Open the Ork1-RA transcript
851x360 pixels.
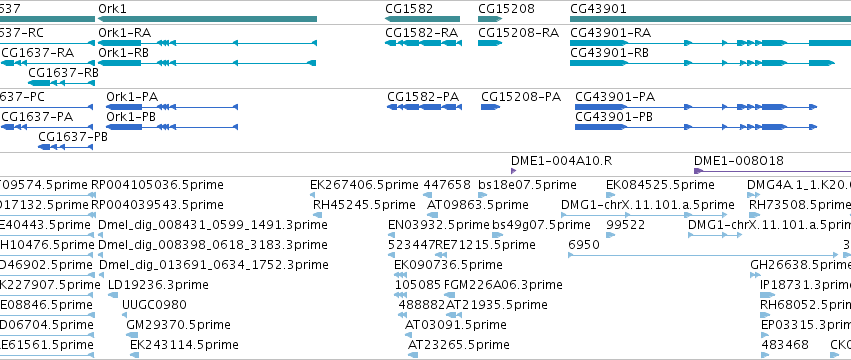click(x=207, y=43)
